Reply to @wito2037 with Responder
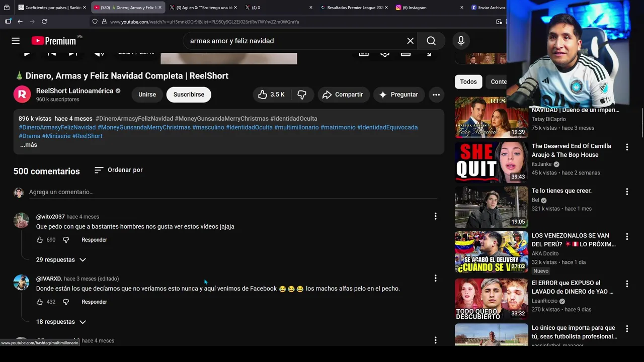This screenshot has width=644, height=362. (x=94, y=240)
